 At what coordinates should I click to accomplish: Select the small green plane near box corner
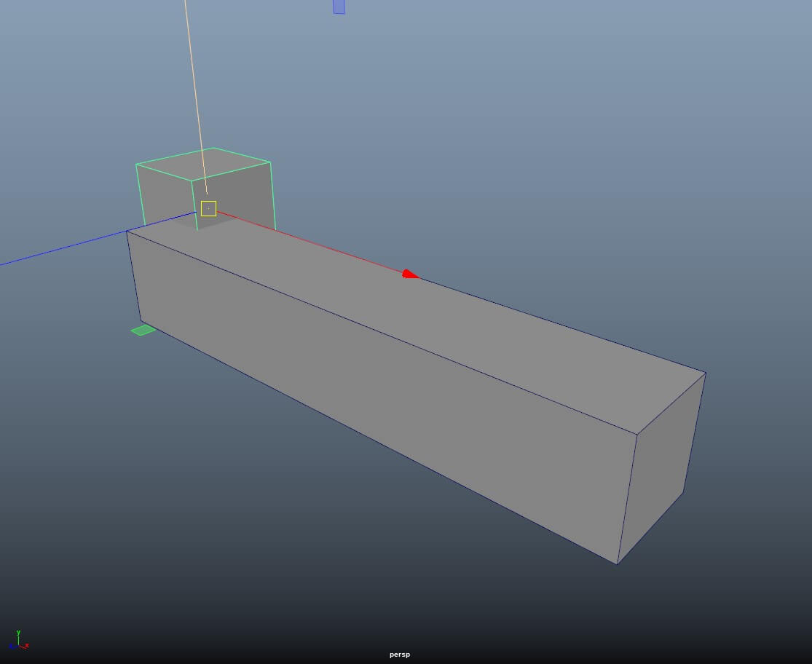pyautogui.click(x=143, y=330)
